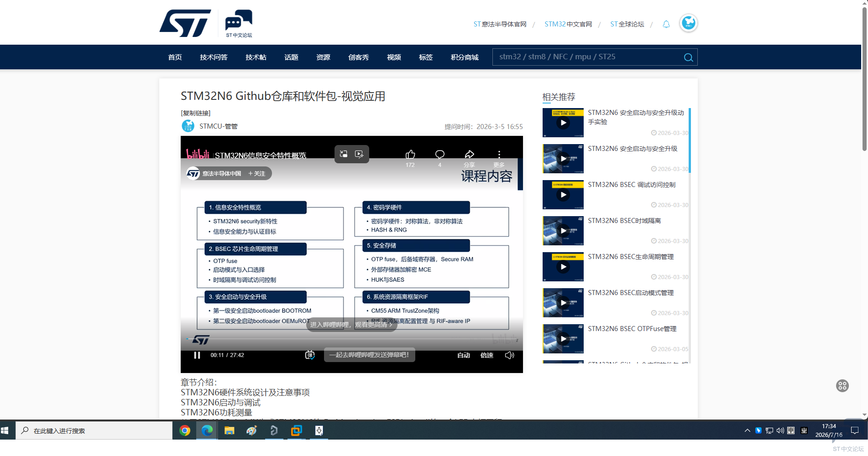The height and width of the screenshot is (456, 868).
Task: Open the 创客秀 navigation item
Action: pyautogui.click(x=359, y=57)
